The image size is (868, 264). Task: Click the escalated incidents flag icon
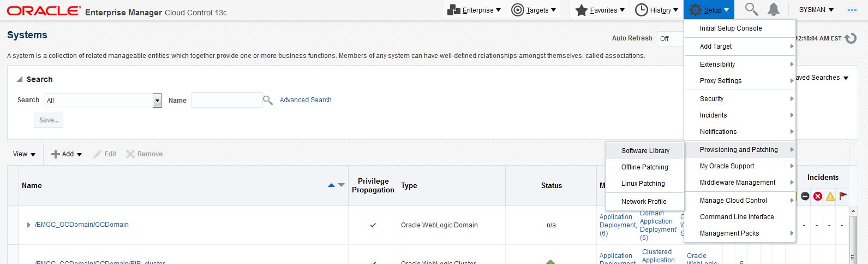(843, 196)
